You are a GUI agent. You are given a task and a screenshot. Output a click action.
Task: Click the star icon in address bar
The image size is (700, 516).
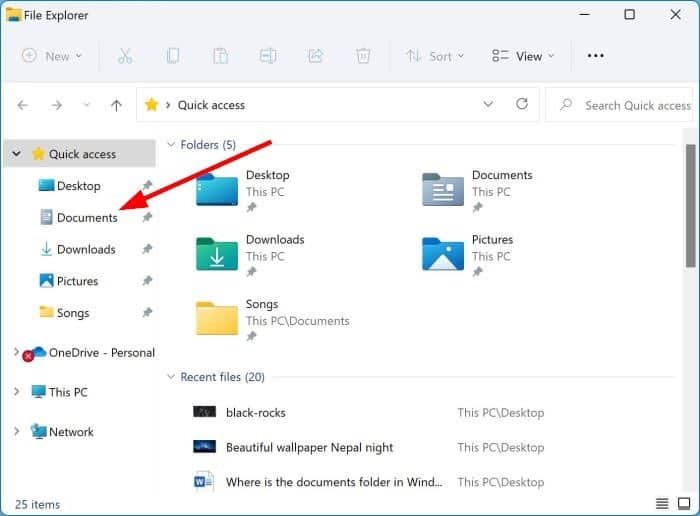pyautogui.click(x=152, y=105)
